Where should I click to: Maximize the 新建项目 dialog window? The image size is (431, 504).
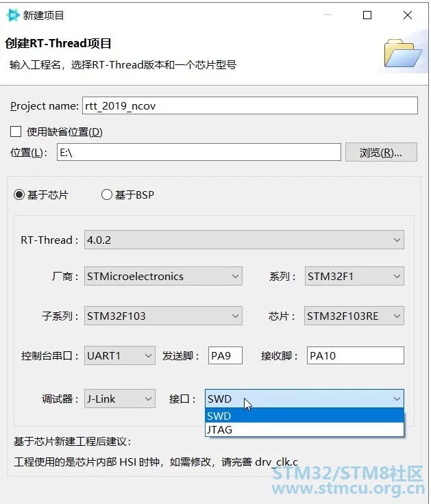[367, 15]
